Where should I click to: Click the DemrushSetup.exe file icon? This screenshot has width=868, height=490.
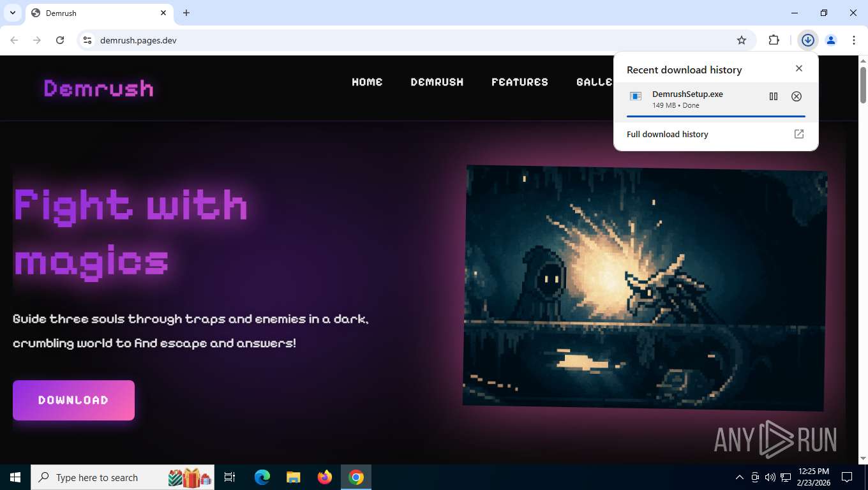point(636,96)
